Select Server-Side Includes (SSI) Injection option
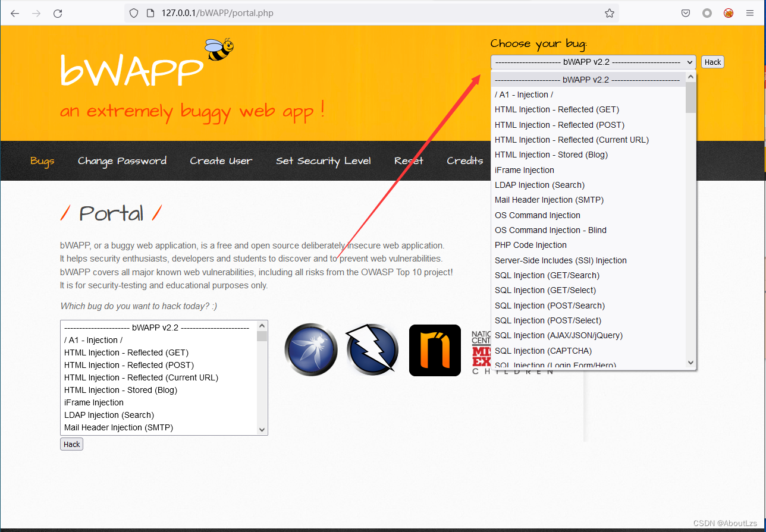The image size is (766, 532). coord(588,260)
